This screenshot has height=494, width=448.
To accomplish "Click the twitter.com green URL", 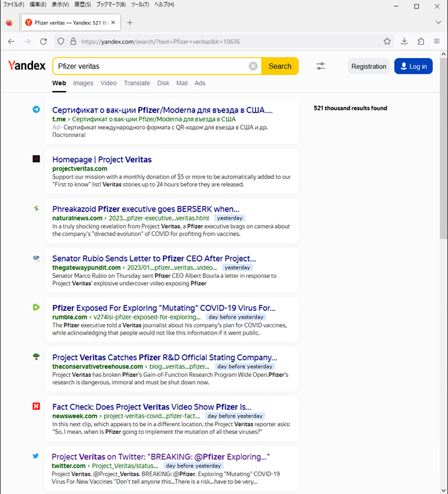I will click(69, 466).
